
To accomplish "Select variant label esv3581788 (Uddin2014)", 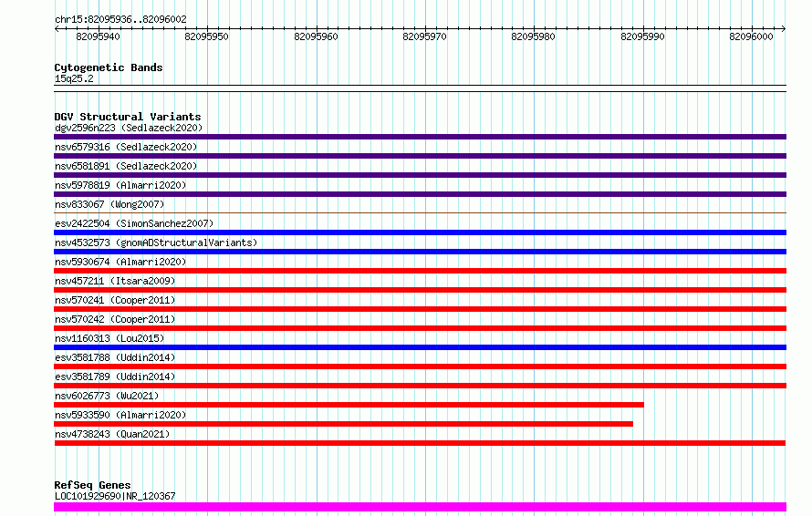I will click(115, 357).
